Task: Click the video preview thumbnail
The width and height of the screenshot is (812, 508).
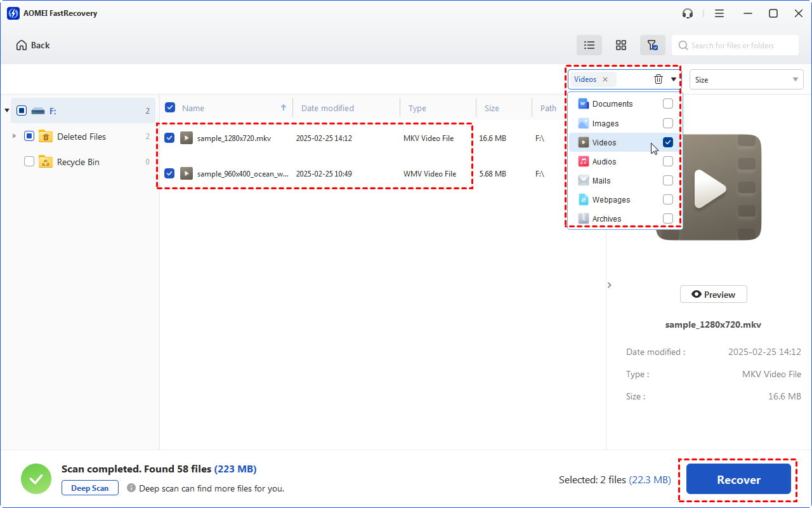Action: [x=709, y=187]
